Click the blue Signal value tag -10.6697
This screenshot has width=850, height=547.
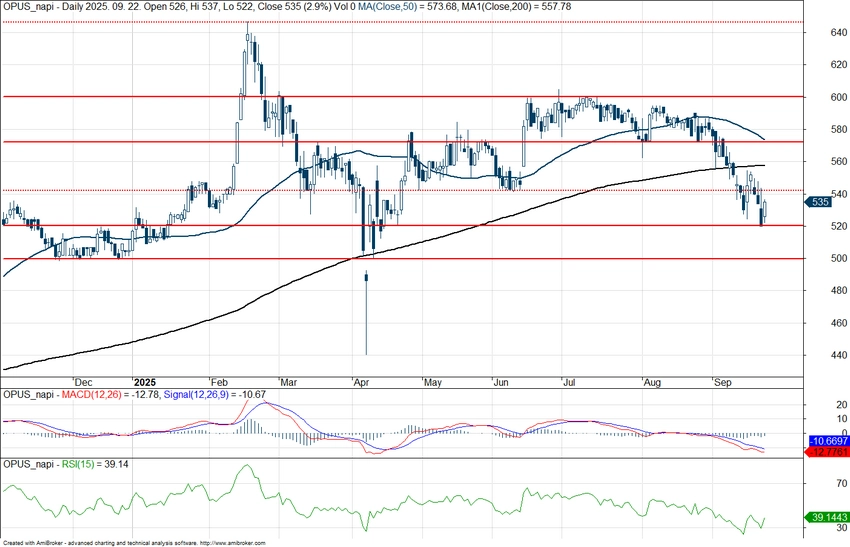826,440
